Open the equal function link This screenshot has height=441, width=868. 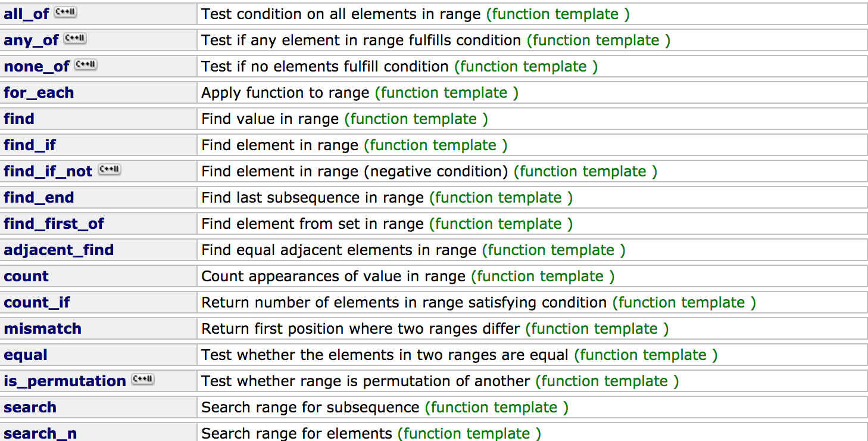pos(26,355)
